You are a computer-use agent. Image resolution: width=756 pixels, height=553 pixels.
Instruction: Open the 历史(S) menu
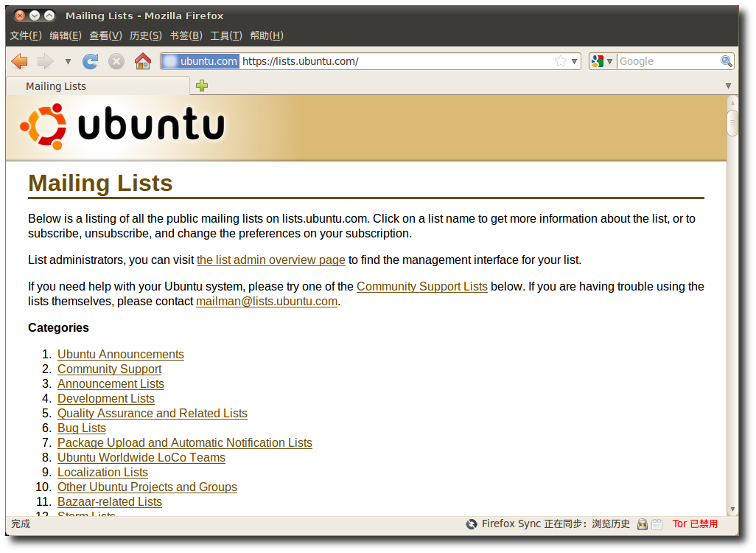146,35
